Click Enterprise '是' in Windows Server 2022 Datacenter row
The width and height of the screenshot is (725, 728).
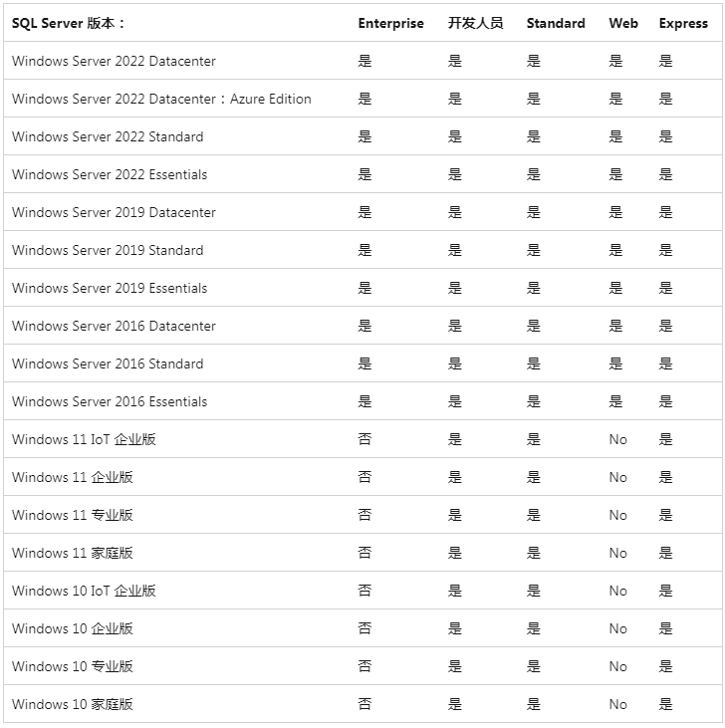tap(364, 61)
